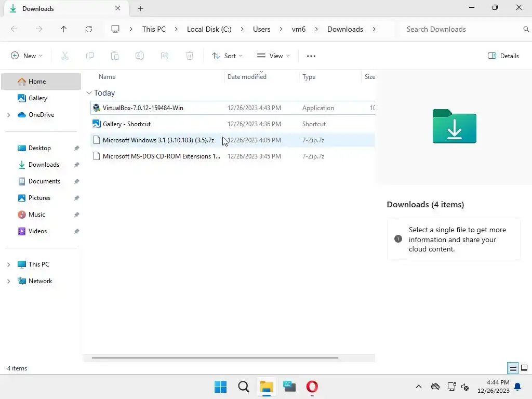
Task: Show hidden tray icons
Action: [x=419, y=387]
